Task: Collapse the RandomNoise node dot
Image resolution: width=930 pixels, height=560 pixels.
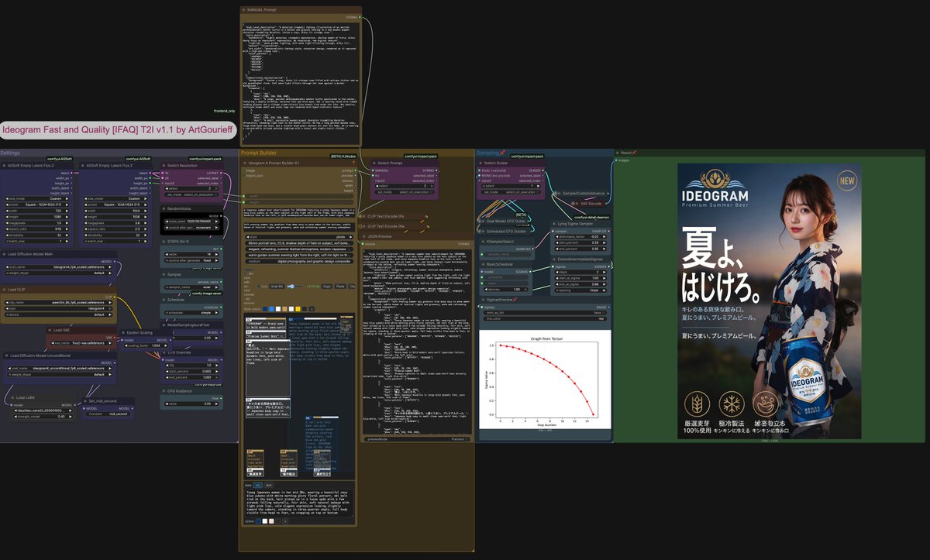Action: [x=164, y=208]
